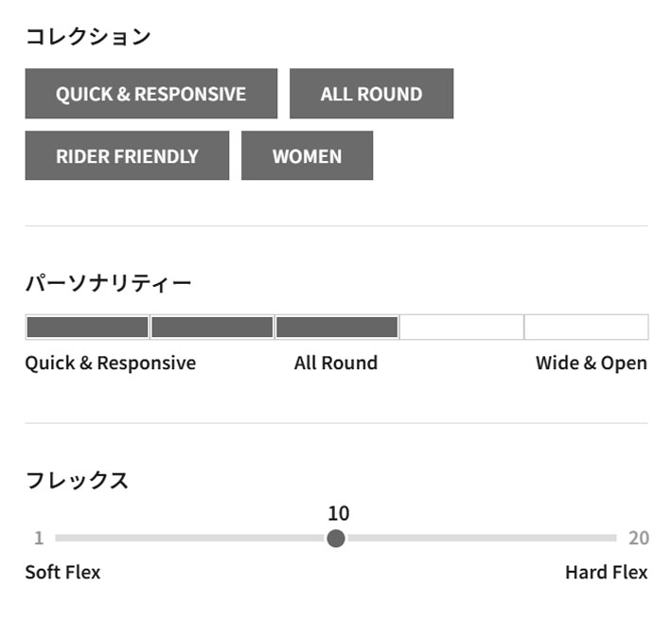Click flex slider track near Hard end
Viewport: 672px width, 622px height.
(x=587, y=539)
